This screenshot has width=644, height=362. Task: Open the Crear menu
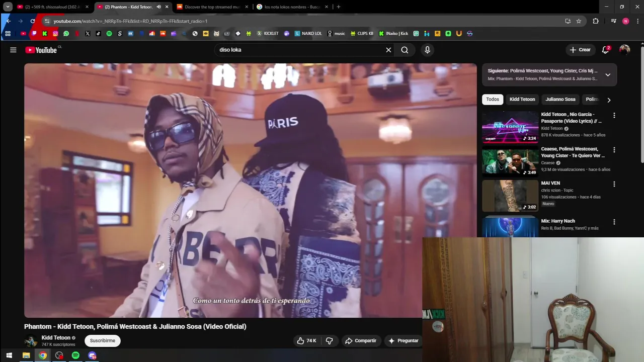tap(580, 50)
